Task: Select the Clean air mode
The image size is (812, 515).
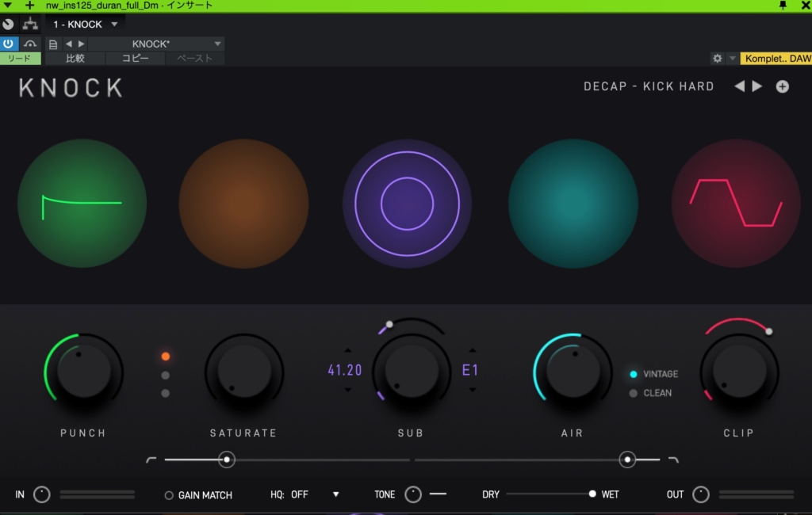Action: click(634, 393)
